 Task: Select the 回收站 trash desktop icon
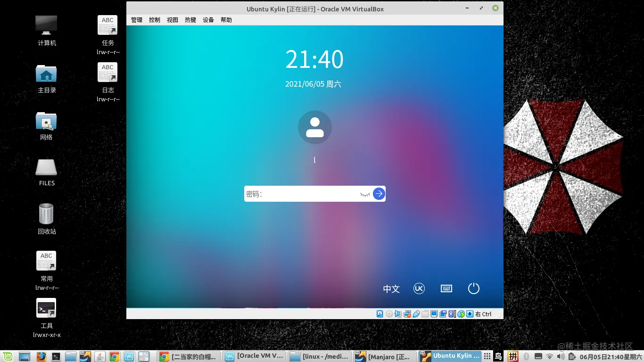click(x=47, y=219)
